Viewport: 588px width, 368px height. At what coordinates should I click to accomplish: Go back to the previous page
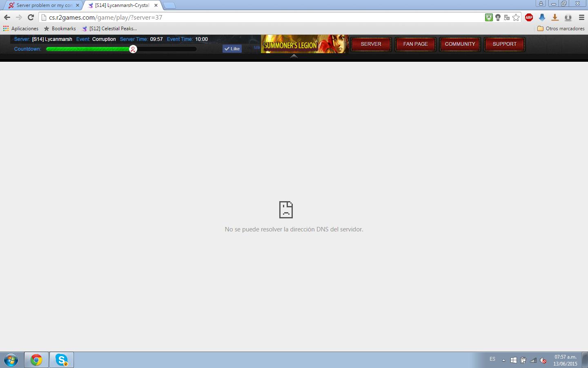pos(7,17)
